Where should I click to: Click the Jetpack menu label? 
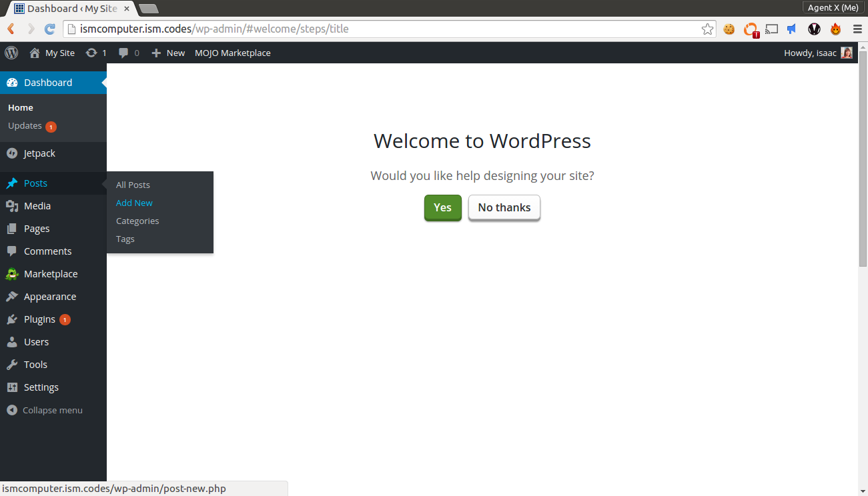click(39, 153)
